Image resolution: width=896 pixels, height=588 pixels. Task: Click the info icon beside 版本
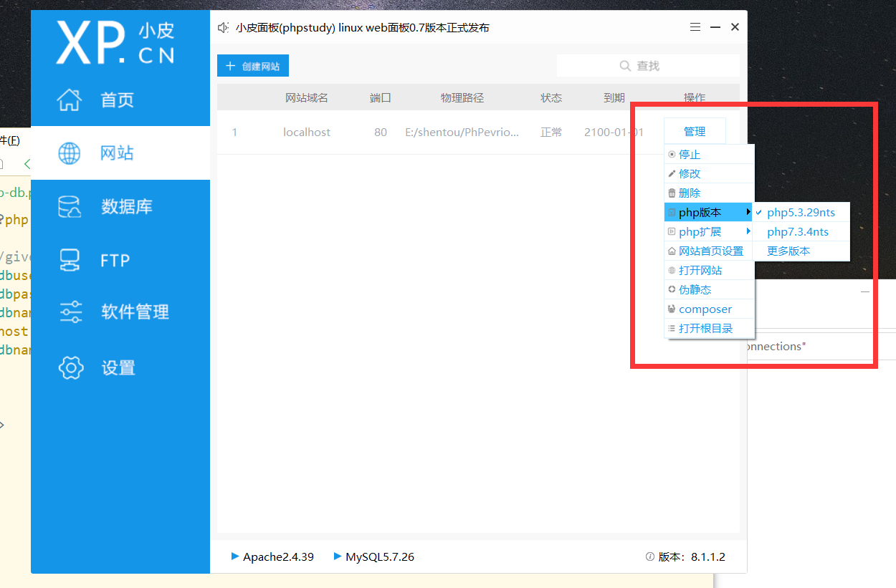pyautogui.click(x=650, y=556)
